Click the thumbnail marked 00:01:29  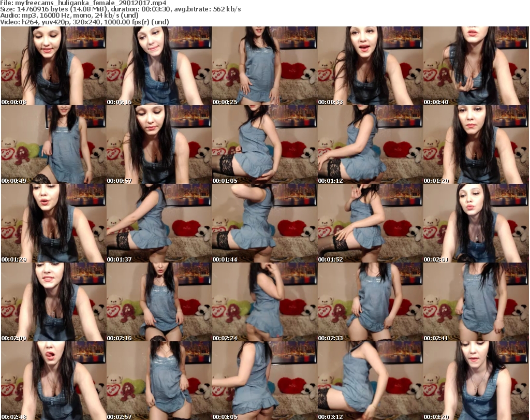tap(53, 223)
